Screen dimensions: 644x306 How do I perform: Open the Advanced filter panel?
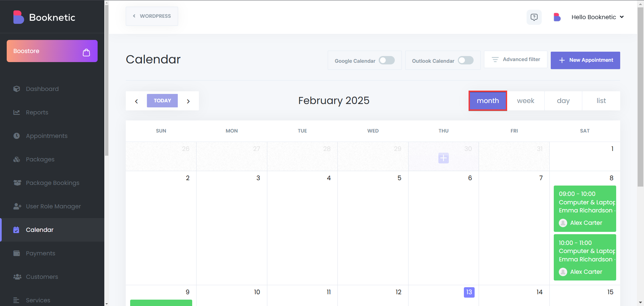point(516,59)
